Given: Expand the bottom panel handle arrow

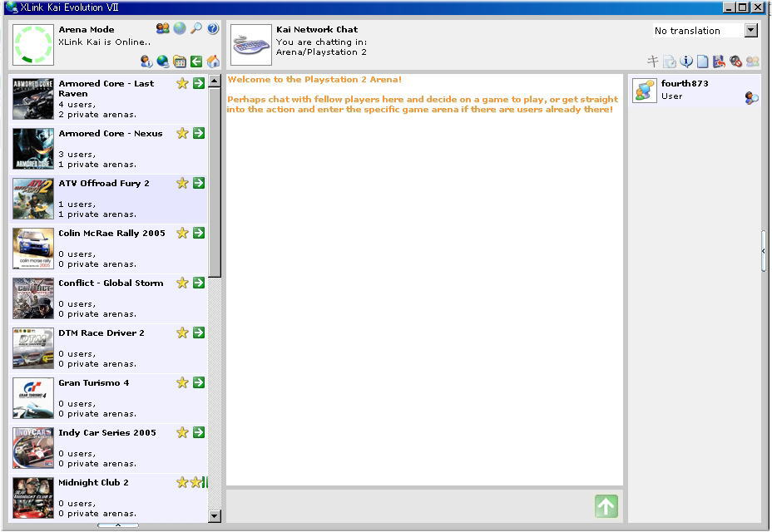Looking at the screenshot, I should point(118,525).
